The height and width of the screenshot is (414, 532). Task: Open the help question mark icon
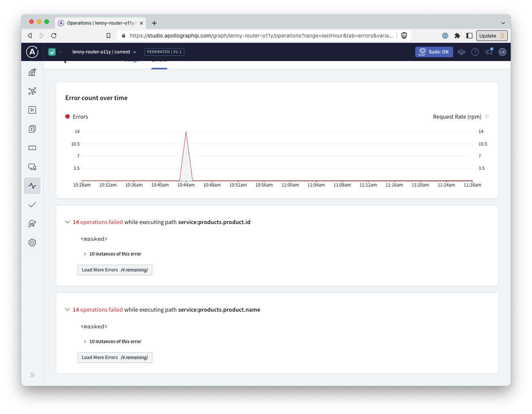tap(475, 52)
